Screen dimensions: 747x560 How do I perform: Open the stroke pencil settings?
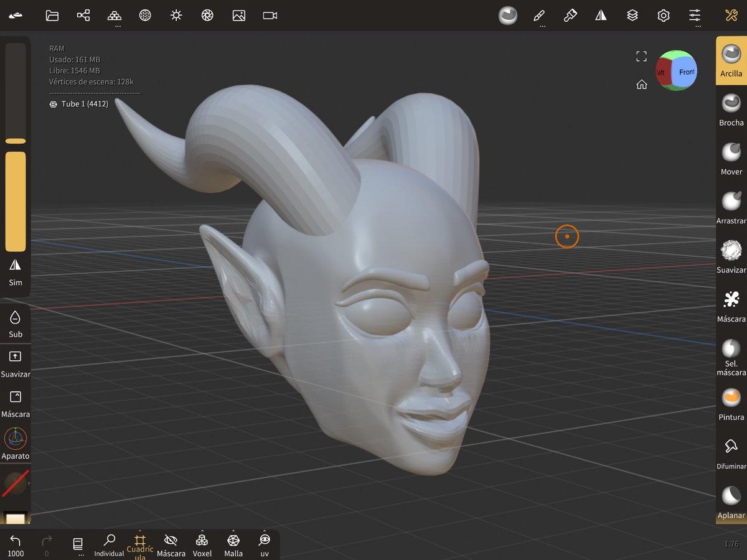tap(540, 16)
